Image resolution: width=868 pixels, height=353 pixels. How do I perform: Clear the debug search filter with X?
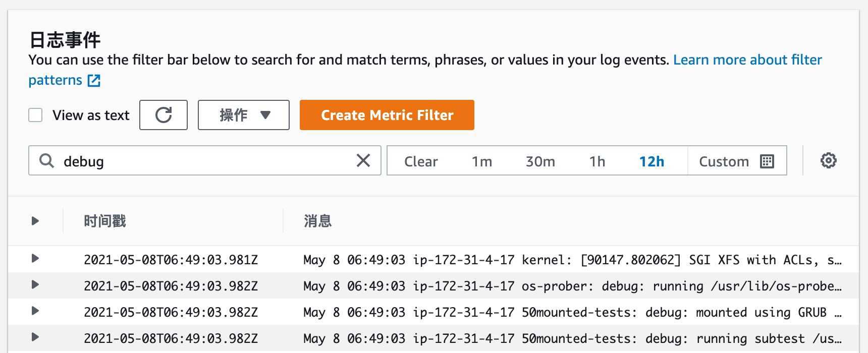click(363, 160)
